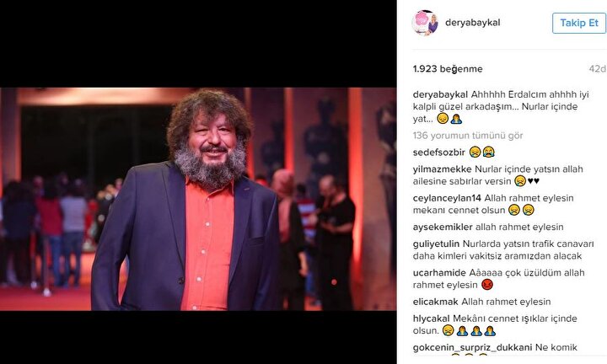Select the posted photo of bearded man

click(x=198, y=199)
